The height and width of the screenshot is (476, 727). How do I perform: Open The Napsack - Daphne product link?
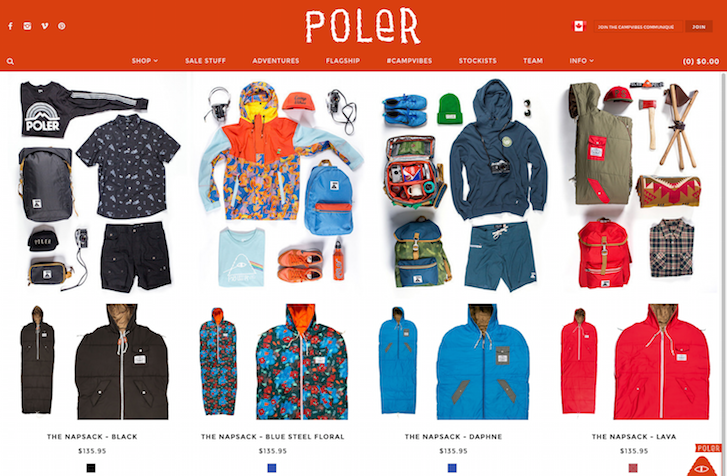click(453, 437)
